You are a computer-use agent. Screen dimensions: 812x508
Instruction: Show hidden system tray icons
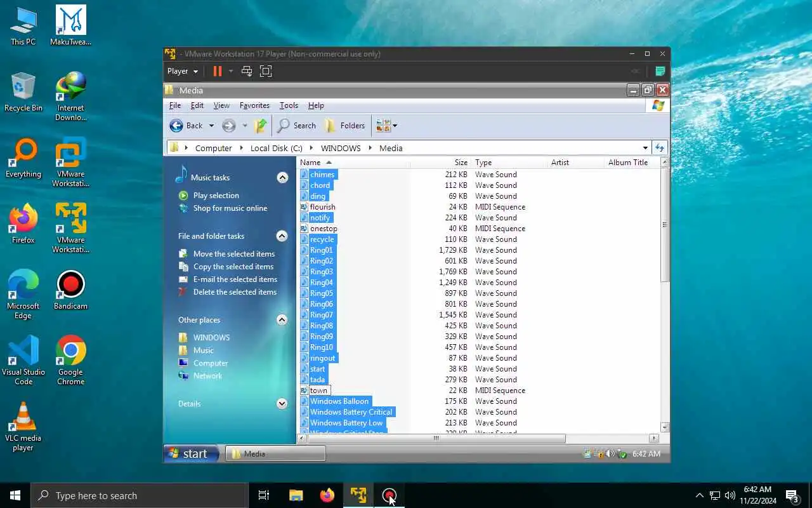(x=699, y=495)
